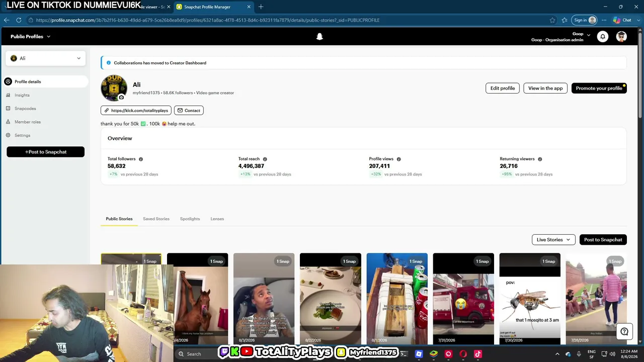Click +Post to Snapchat in the sidebar

[46, 152]
